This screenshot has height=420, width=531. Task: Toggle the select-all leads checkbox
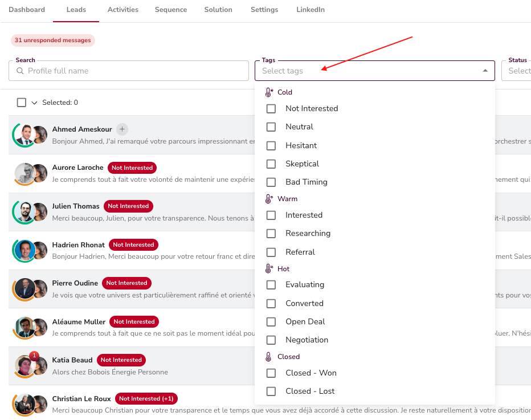coord(22,103)
